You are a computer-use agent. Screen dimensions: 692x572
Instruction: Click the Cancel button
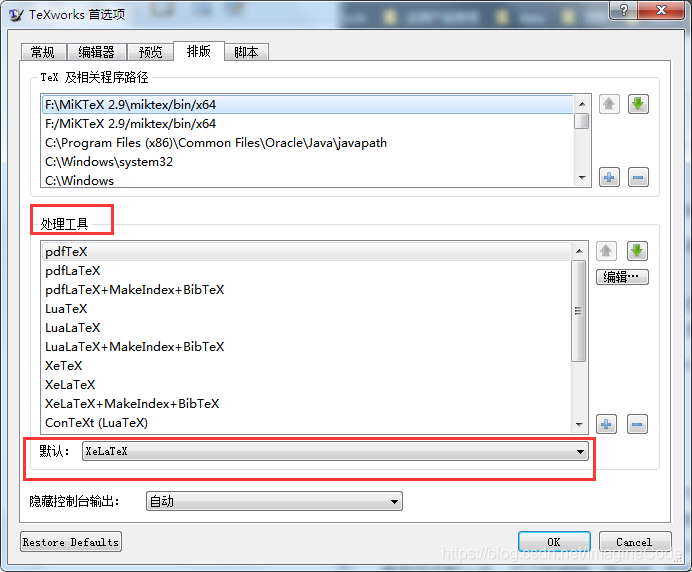coord(634,542)
